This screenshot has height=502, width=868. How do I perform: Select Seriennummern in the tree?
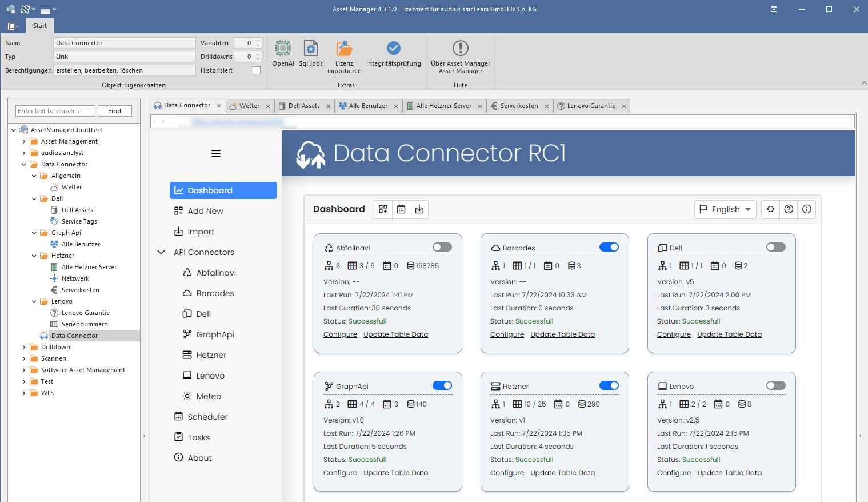(85, 324)
